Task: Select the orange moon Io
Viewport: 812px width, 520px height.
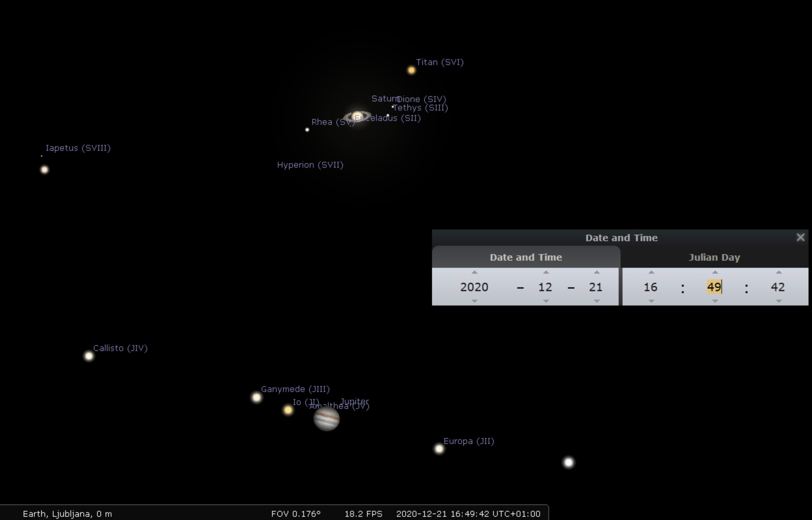Action: (x=288, y=410)
